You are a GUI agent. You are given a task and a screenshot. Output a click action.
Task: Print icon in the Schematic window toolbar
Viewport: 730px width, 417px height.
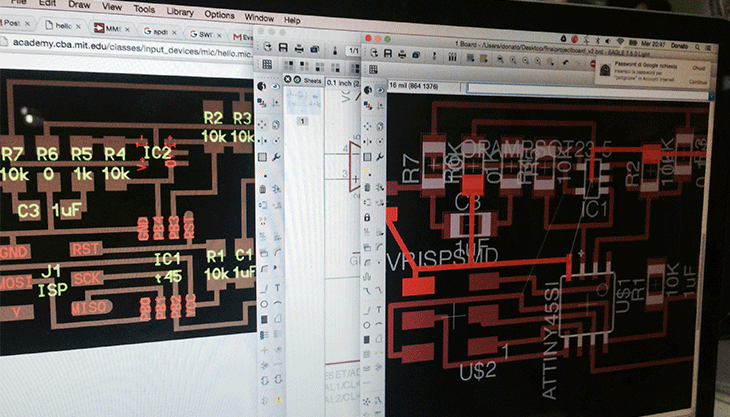pos(299,48)
